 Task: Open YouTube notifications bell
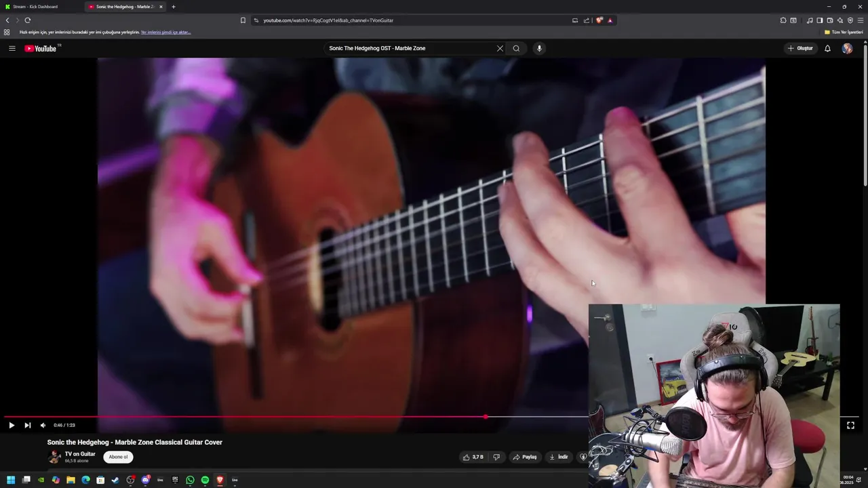click(x=827, y=48)
